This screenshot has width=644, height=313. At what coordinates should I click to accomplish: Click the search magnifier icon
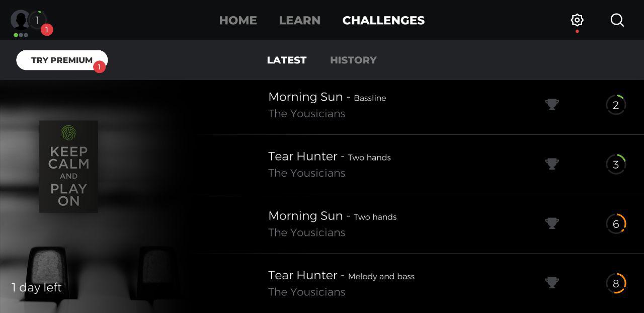(617, 20)
